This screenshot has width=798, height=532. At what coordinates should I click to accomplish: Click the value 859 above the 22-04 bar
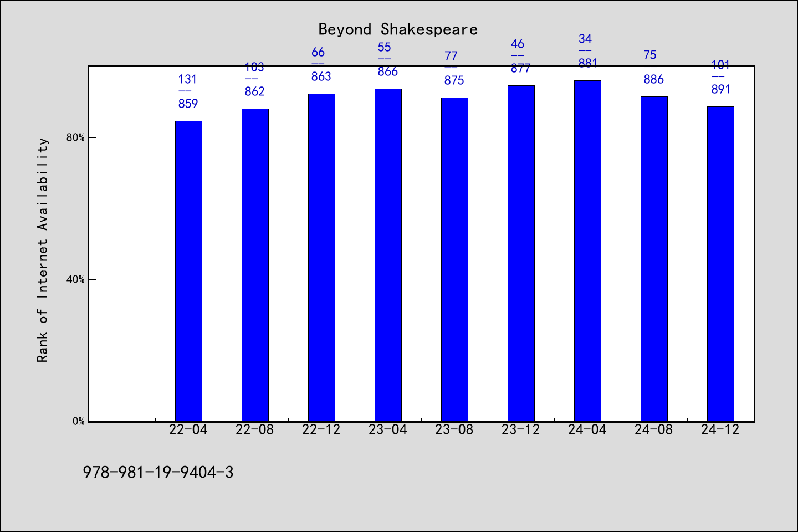[188, 104]
